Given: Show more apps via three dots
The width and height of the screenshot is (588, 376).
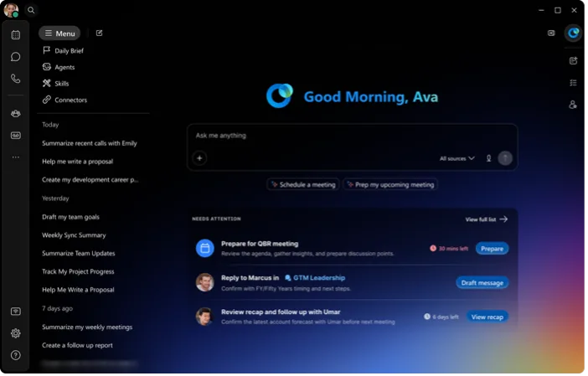Looking at the screenshot, I should tap(16, 157).
